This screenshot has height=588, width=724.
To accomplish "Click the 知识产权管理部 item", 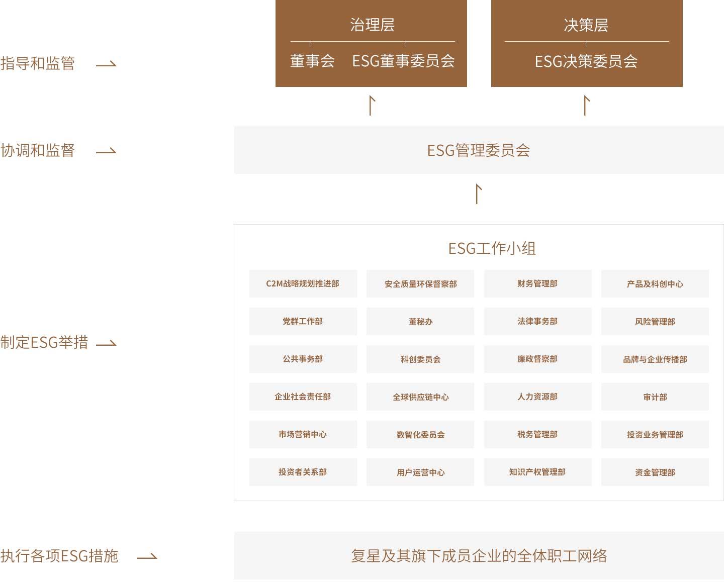I will tap(537, 472).
